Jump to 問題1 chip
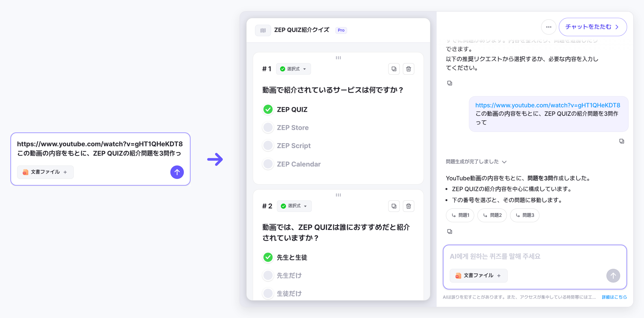 [x=460, y=215]
